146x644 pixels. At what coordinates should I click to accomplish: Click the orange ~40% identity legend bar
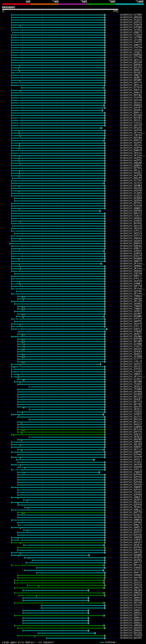tap(45, 4)
